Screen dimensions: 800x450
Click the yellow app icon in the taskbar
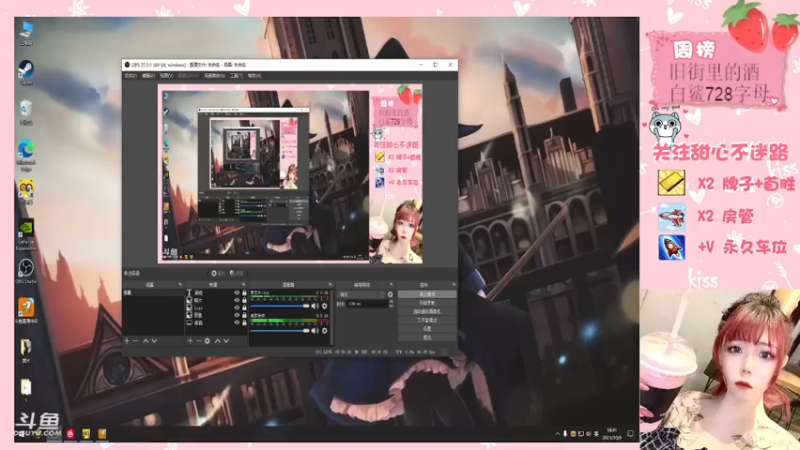86,433
